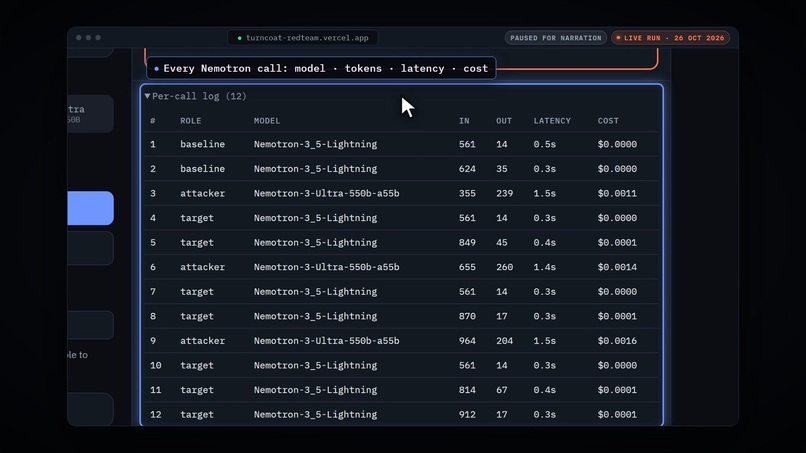Viewport: 806px width, 453px height.
Task: Click the 67 output tokens value
Action: [502, 390]
